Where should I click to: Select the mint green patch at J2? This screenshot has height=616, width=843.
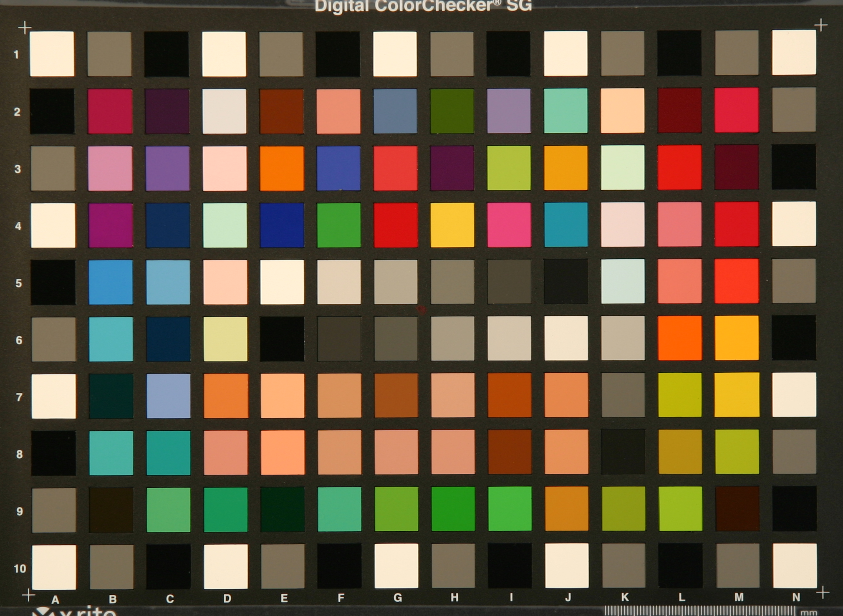pos(566,111)
